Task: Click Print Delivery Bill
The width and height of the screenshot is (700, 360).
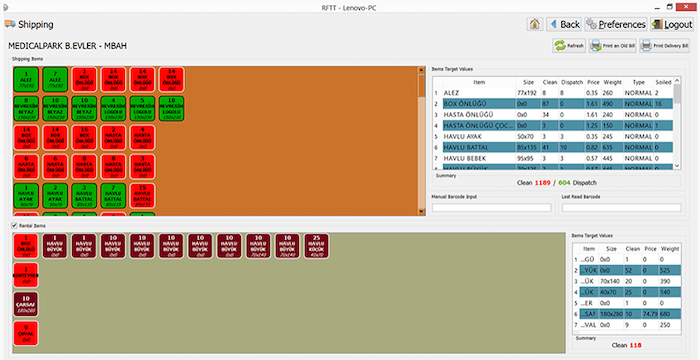Action: pyautogui.click(x=664, y=46)
